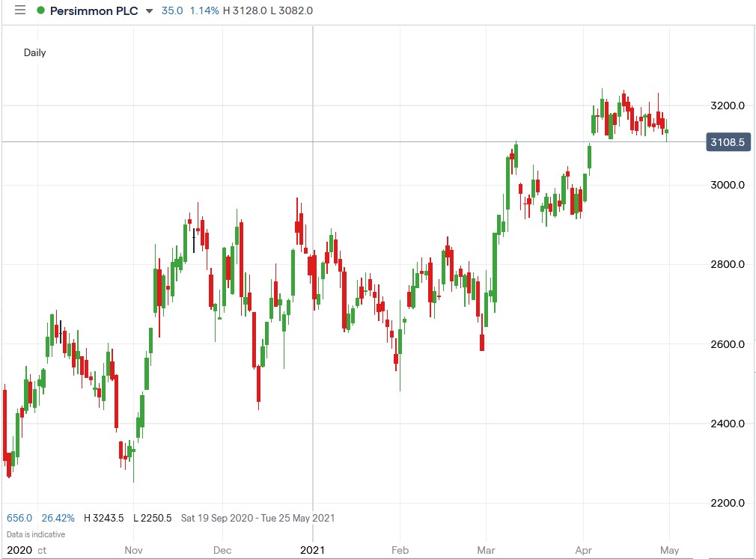The width and height of the screenshot is (756, 559).
Task: Click the current price tag 3108.5
Action: pyautogui.click(x=727, y=141)
